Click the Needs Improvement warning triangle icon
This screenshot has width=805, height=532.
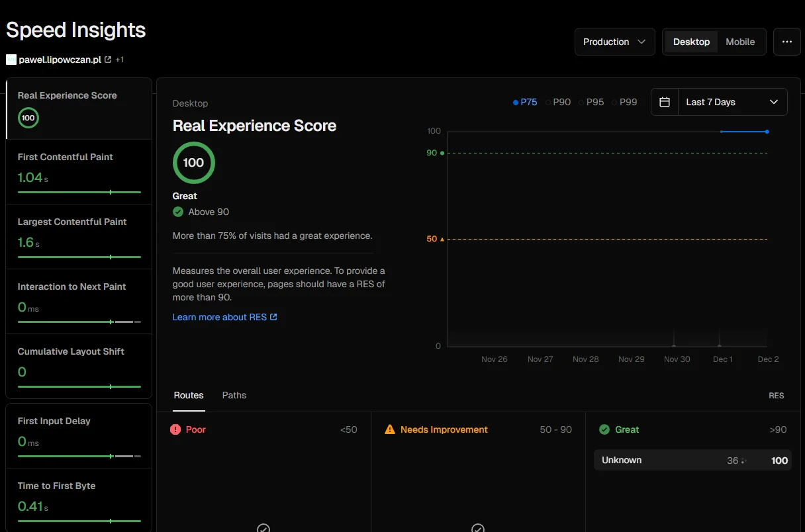click(389, 429)
